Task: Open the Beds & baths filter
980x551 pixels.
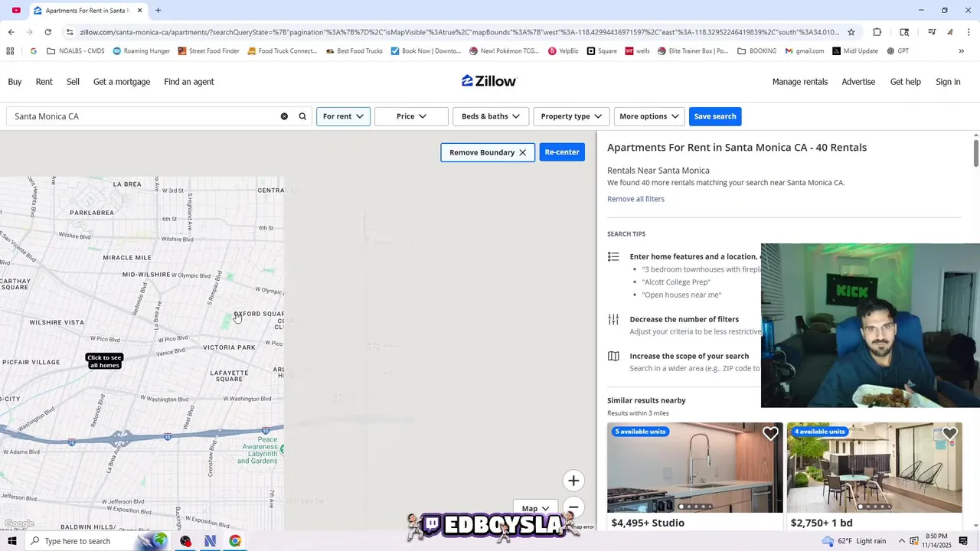Action: [490, 116]
